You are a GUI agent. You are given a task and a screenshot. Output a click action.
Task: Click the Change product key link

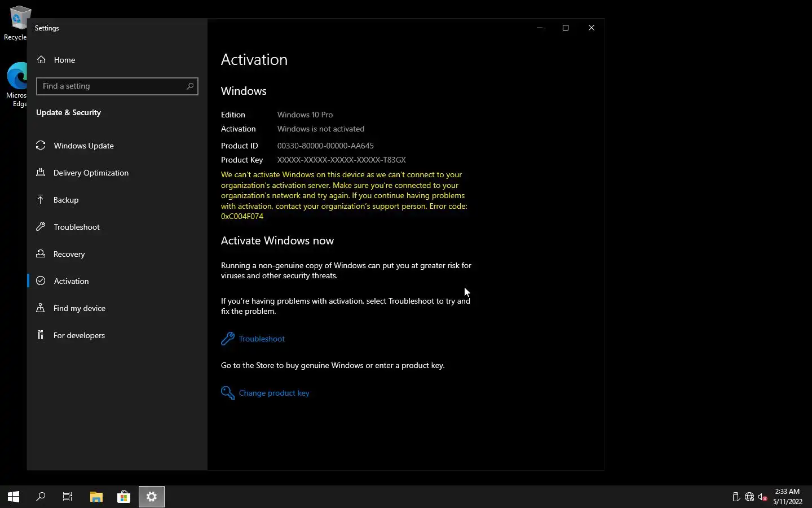pyautogui.click(x=274, y=393)
